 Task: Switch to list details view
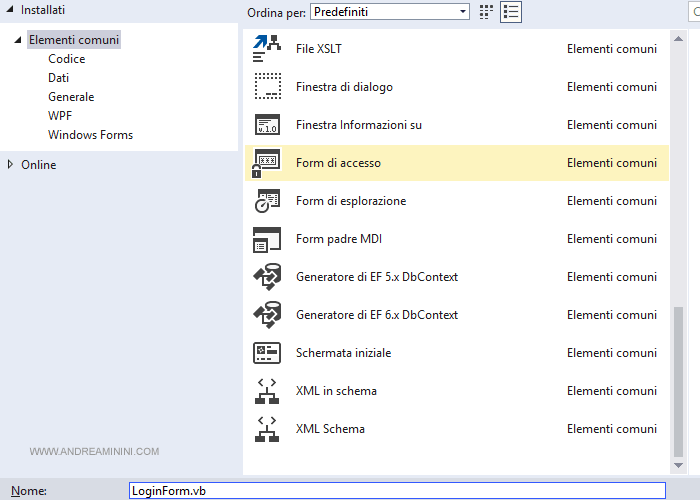click(511, 12)
